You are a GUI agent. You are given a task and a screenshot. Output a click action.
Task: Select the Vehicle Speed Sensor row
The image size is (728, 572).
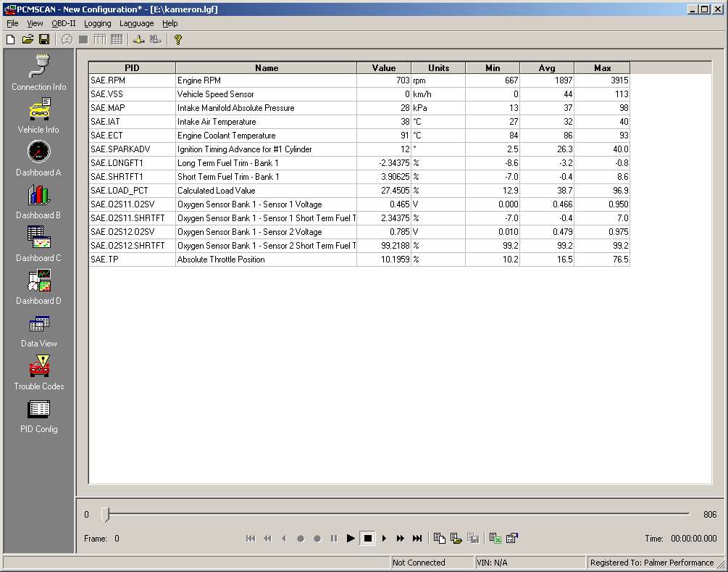click(359, 94)
